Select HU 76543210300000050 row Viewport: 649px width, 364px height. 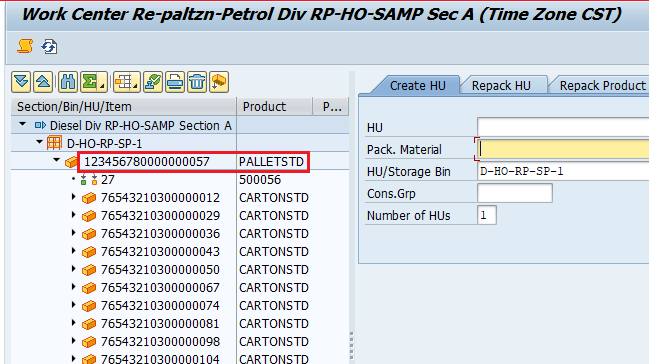coord(160,270)
